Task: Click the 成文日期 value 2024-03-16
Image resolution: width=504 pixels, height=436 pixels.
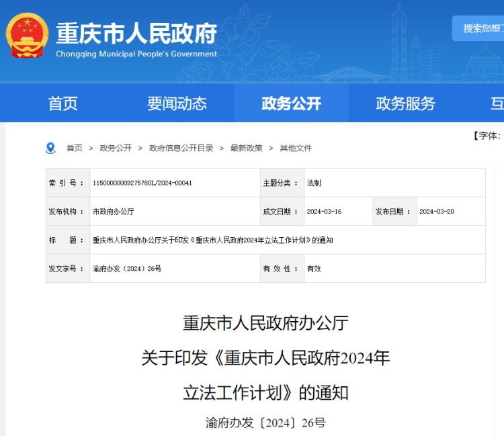Action: tap(324, 212)
